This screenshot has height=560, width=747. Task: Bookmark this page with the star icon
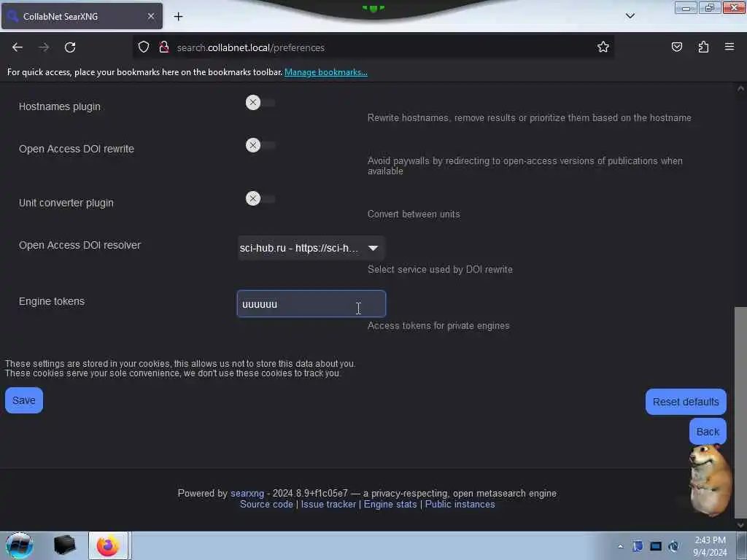(603, 47)
